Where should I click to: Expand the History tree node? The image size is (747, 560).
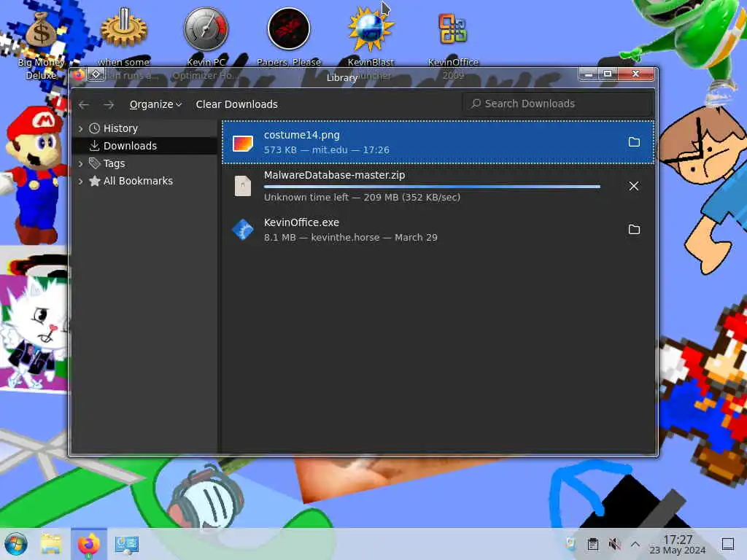[80, 128]
